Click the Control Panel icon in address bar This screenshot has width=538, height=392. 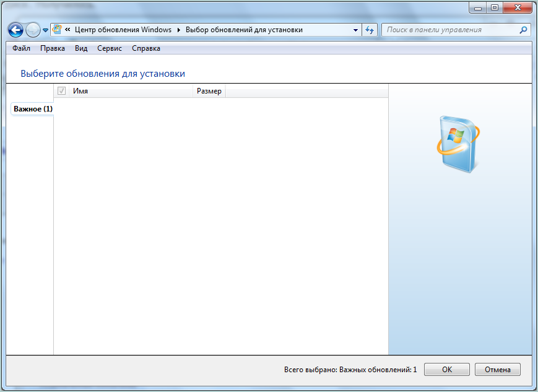click(57, 30)
